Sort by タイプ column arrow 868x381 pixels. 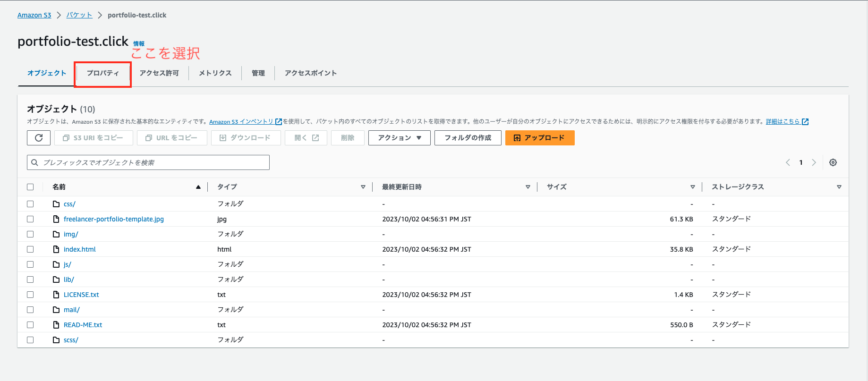[x=363, y=187]
